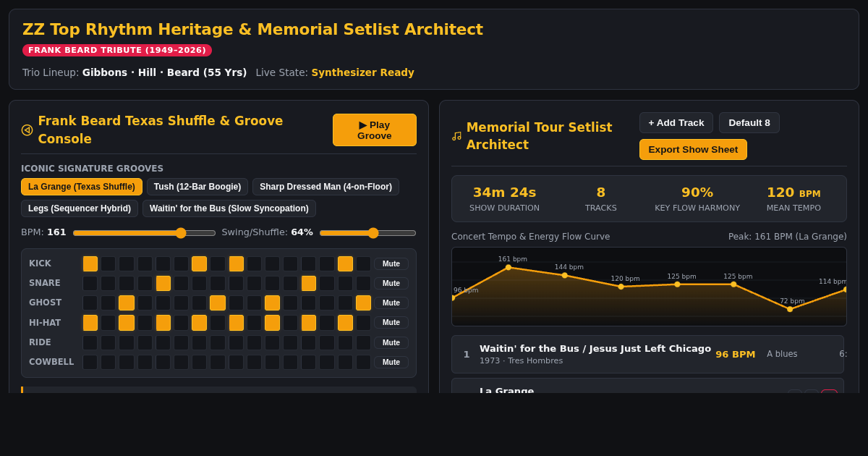
Task: Toggle HI-HAT row second step cell
Action: [x=109, y=323]
